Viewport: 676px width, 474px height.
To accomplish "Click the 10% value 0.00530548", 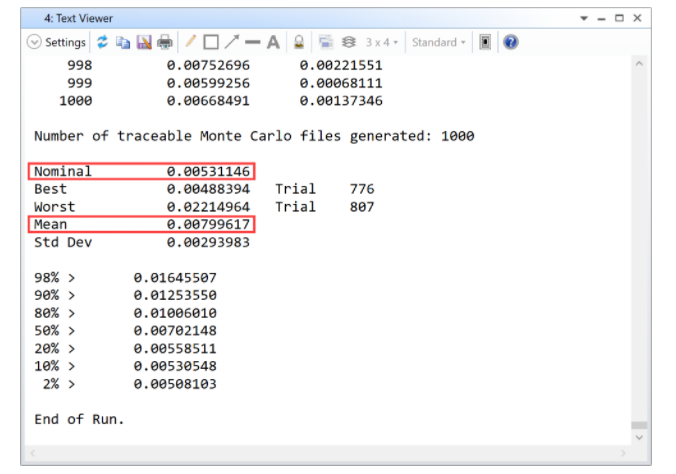I will click(175, 366).
